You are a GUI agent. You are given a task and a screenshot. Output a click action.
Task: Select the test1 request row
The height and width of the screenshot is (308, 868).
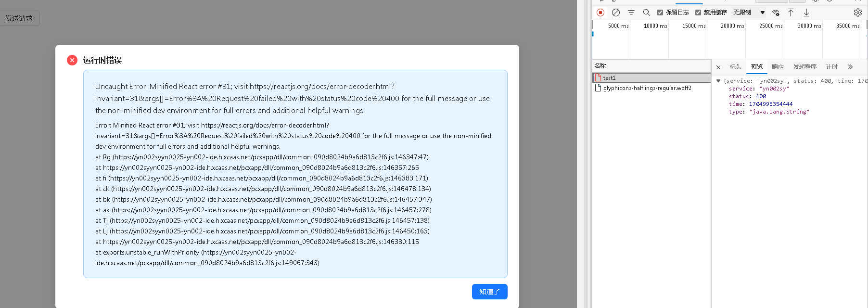click(651, 77)
